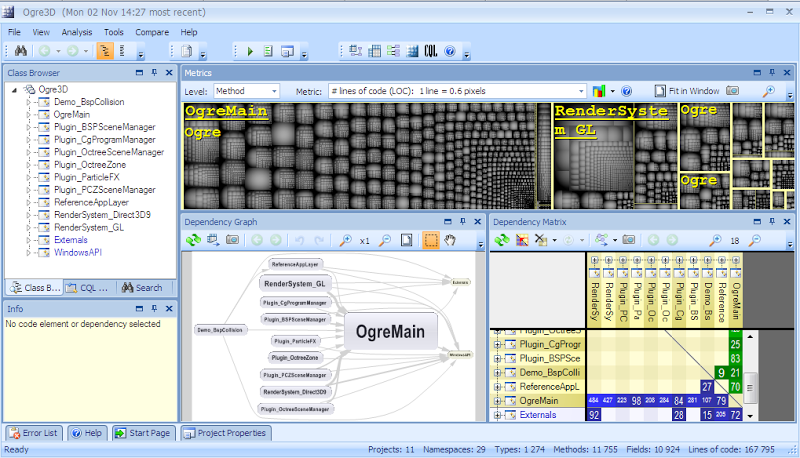Run analysis with the green play icon
This screenshot has height=458, width=800.
click(x=250, y=51)
